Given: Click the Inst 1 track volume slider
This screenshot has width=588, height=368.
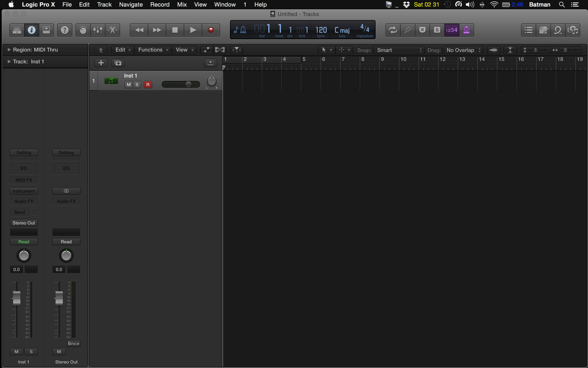Looking at the screenshot, I should coord(181,84).
